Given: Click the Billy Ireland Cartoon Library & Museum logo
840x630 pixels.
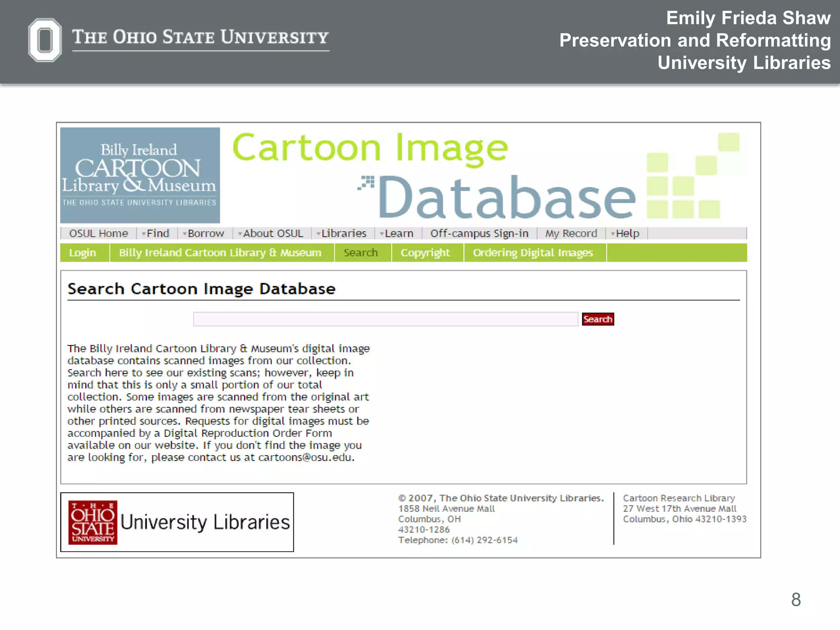Looking at the screenshot, I should [x=140, y=175].
